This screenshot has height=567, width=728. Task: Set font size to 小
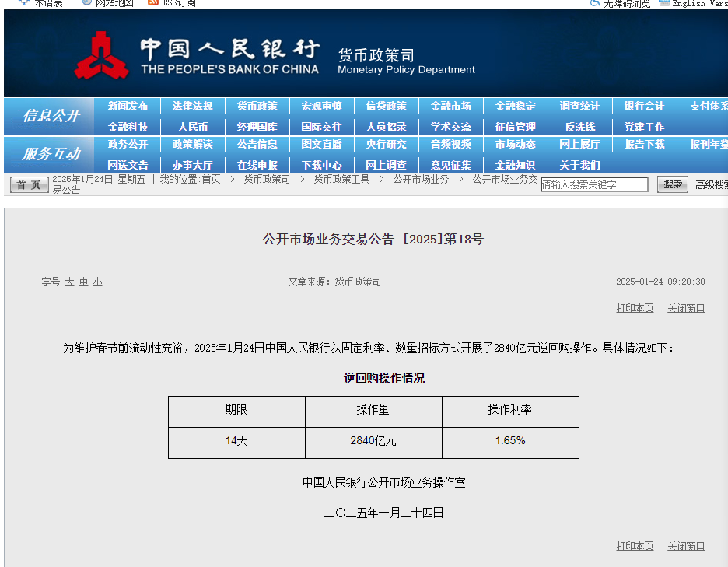[97, 282]
